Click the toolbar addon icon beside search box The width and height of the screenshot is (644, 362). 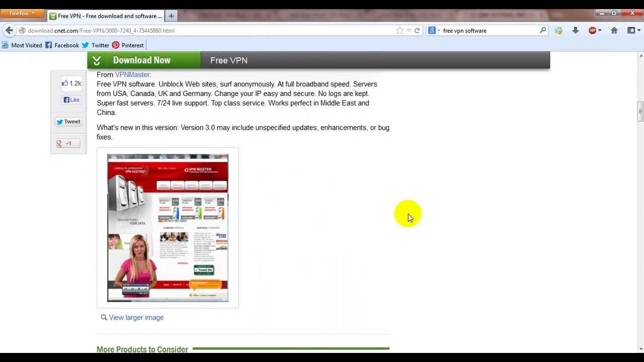[x=558, y=31]
